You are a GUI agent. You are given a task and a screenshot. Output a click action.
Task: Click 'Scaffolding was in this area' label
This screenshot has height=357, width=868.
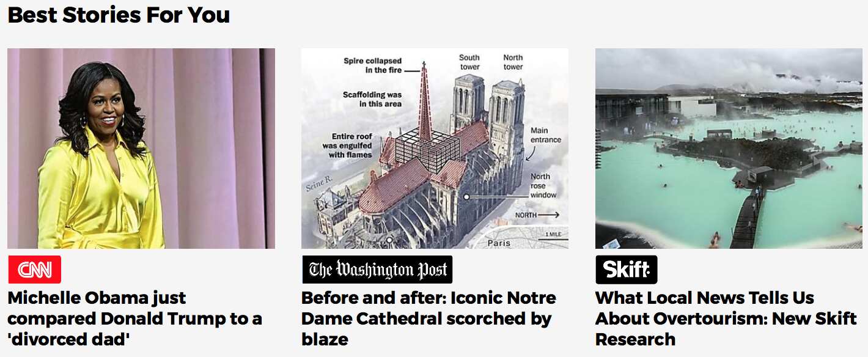pos(372,100)
